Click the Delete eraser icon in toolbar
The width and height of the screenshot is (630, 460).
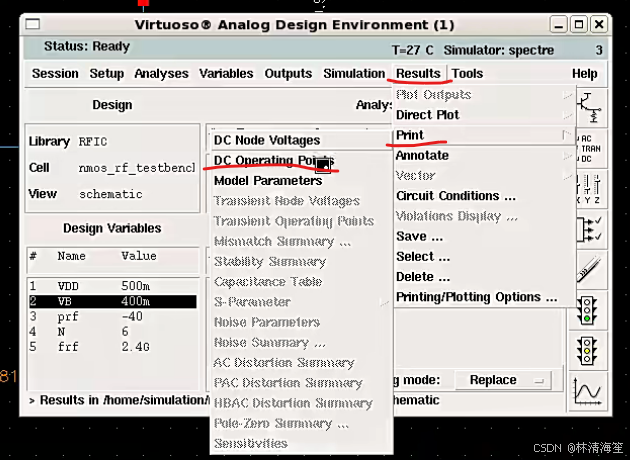coord(591,269)
